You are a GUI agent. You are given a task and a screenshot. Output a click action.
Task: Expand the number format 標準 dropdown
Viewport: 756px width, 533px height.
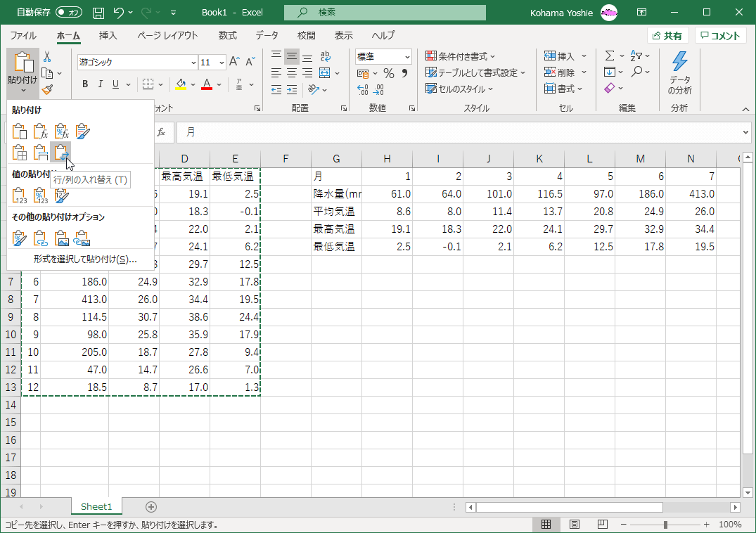[407, 57]
